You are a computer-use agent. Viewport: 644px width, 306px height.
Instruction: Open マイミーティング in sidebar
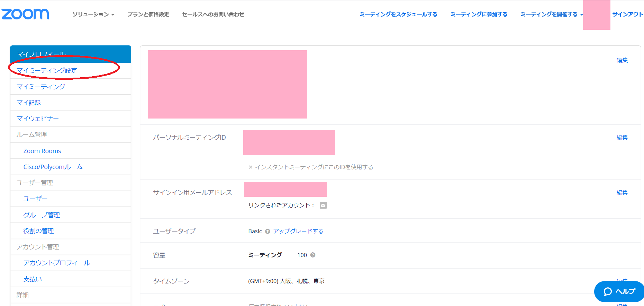click(x=41, y=87)
